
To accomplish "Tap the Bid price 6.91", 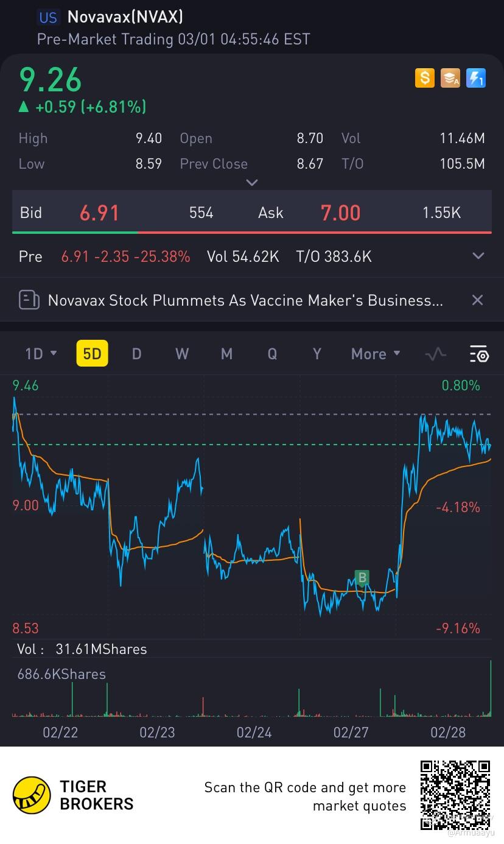I will tap(99, 213).
